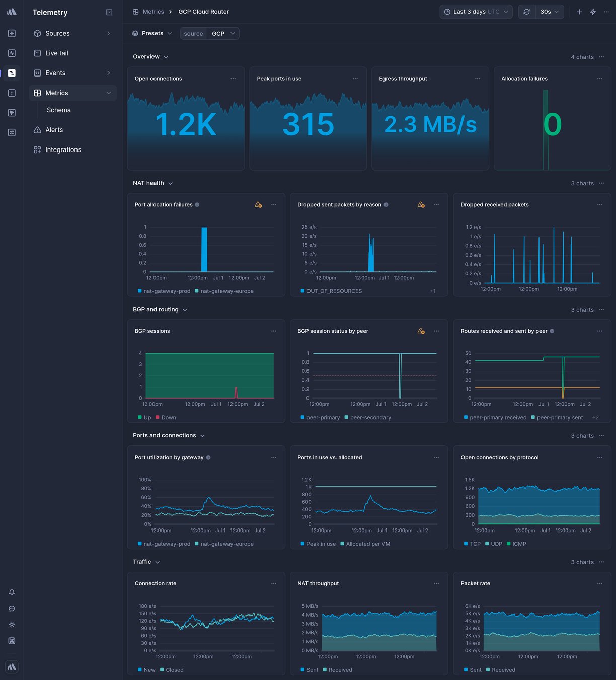Click the refresh icon in top bar

[x=526, y=12]
